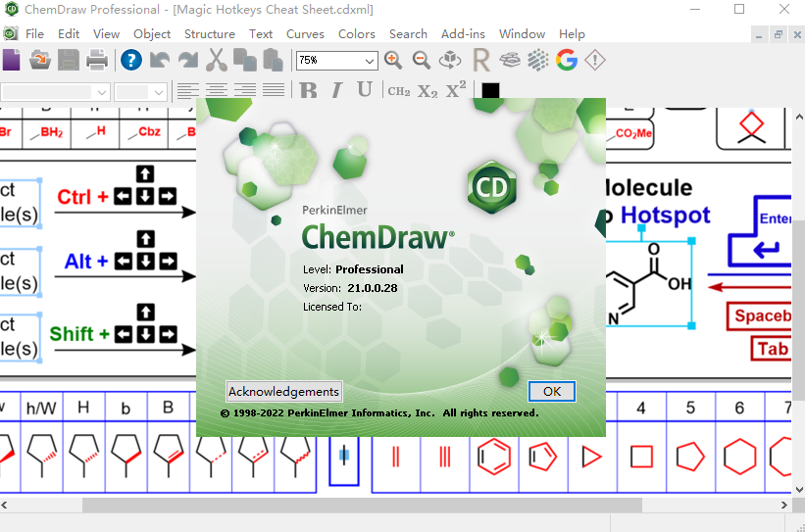
Task: Click the 3D structure cube icon
Action: 450,60
